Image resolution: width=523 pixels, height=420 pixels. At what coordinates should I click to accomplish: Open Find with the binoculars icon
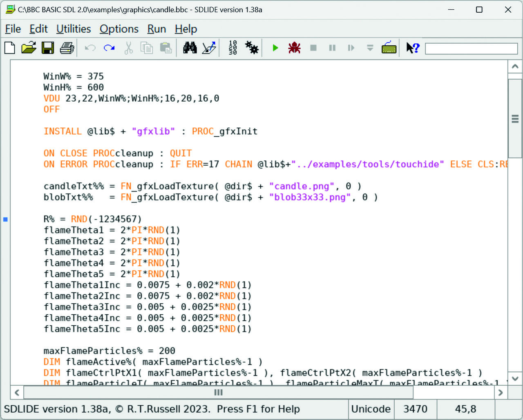coord(190,48)
